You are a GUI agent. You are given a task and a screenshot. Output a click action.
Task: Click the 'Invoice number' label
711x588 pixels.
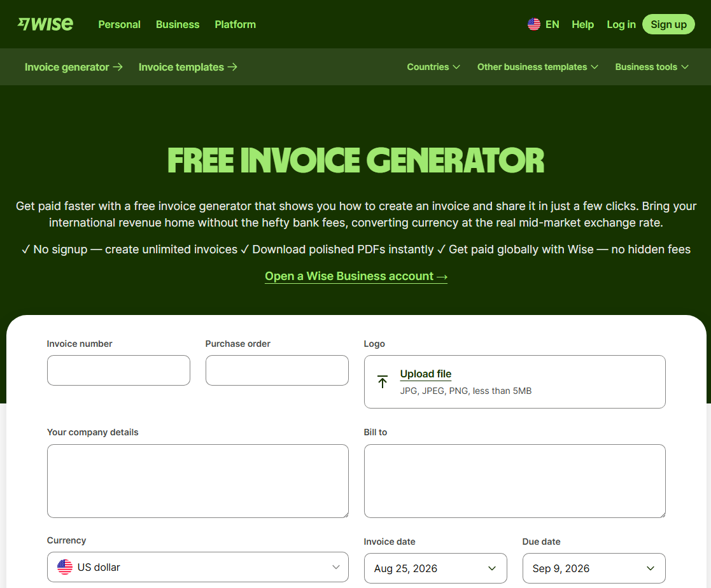point(80,344)
